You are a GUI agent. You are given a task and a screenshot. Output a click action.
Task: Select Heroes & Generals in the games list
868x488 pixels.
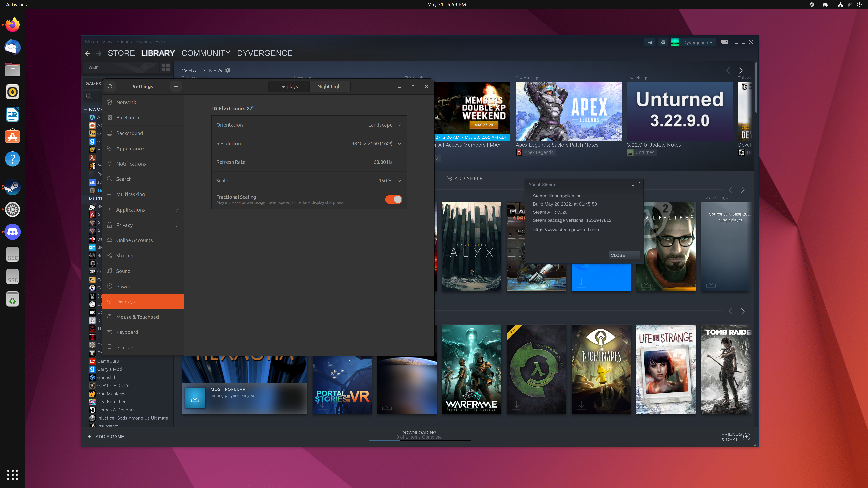tap(116, 410)
